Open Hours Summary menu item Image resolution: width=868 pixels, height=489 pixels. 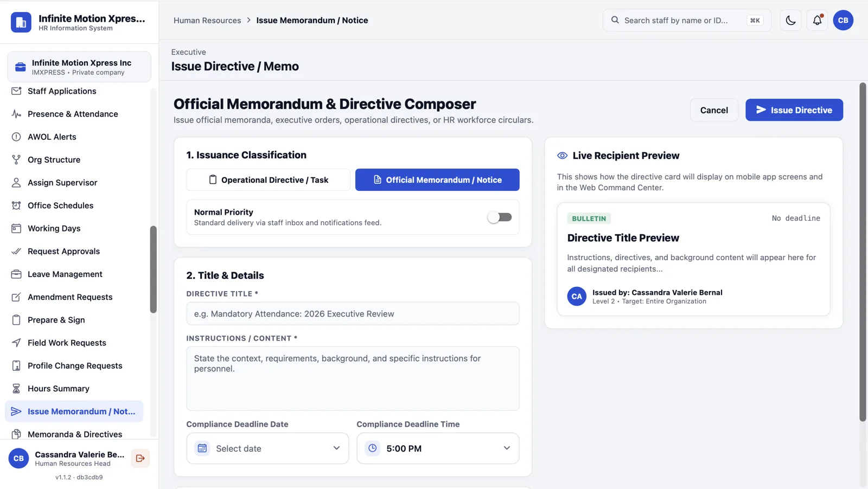pos(75,389)
